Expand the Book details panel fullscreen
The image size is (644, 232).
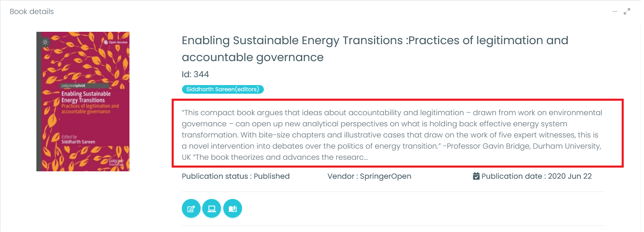[627, 12]
